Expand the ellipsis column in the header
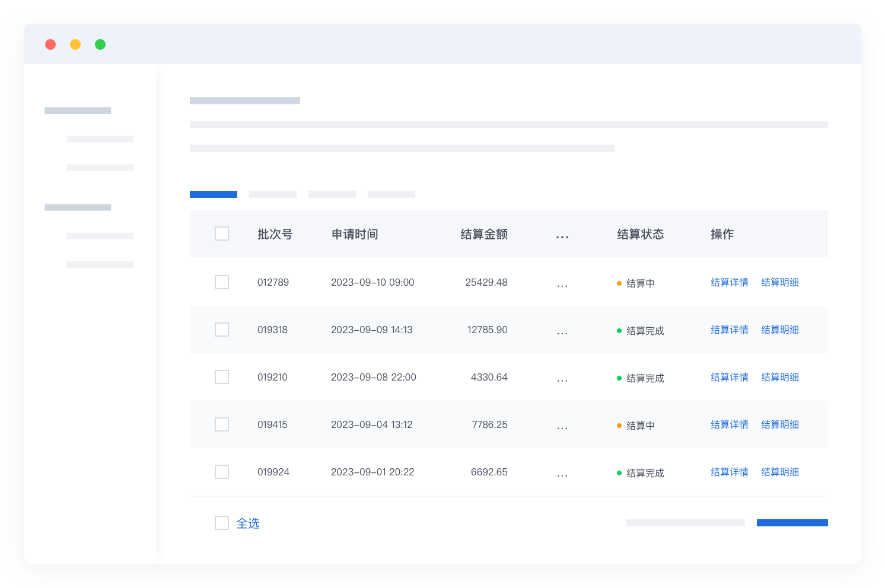 pos(562,237)
